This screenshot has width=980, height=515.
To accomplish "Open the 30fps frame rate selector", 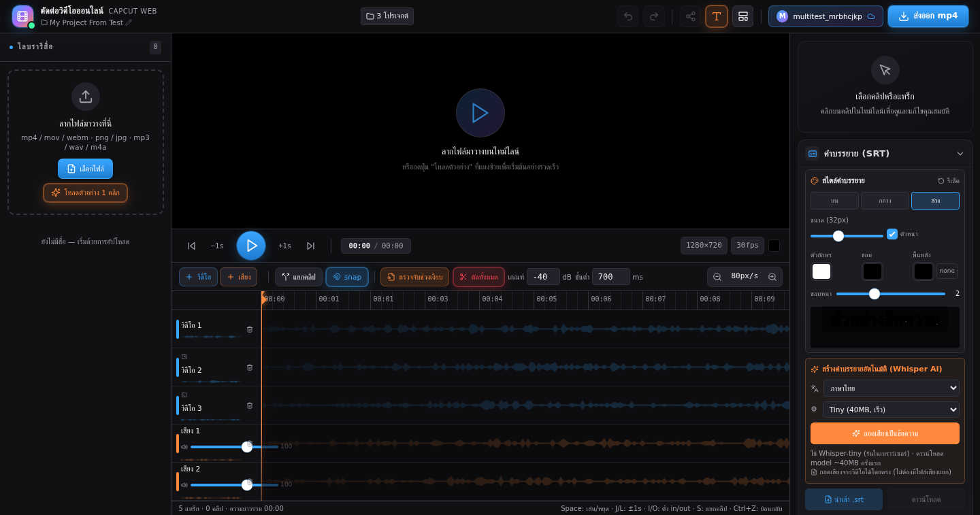I will coord(747,246).
